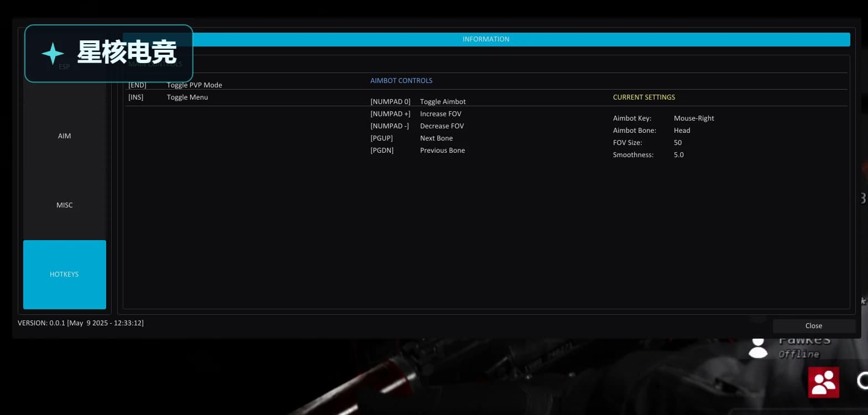Click the white ring icon at right edge

tap(862, 381)
